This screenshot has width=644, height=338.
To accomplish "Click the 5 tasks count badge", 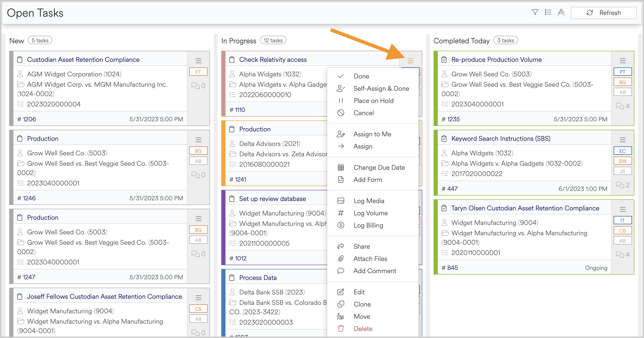I will coord(40,40).
